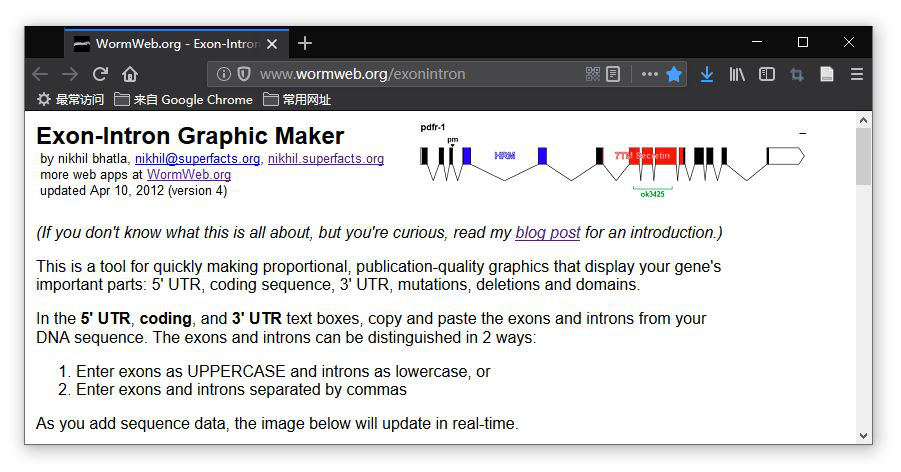Open the Firefox hamburger menu
901x472 pixels.
click(x=857, y=74)
